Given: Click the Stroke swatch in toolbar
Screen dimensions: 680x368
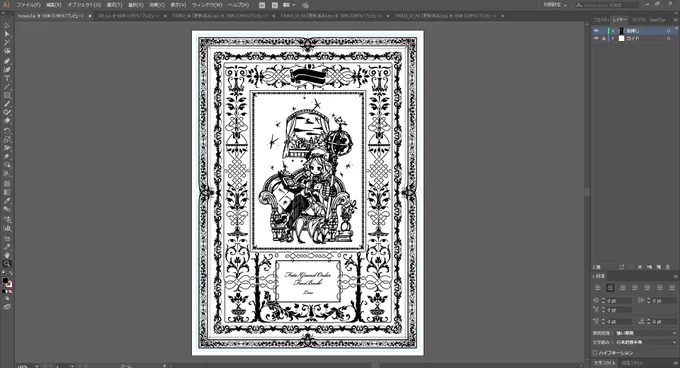Looking at the screenshot, I should pyautogui.click(x=9, y=284).
